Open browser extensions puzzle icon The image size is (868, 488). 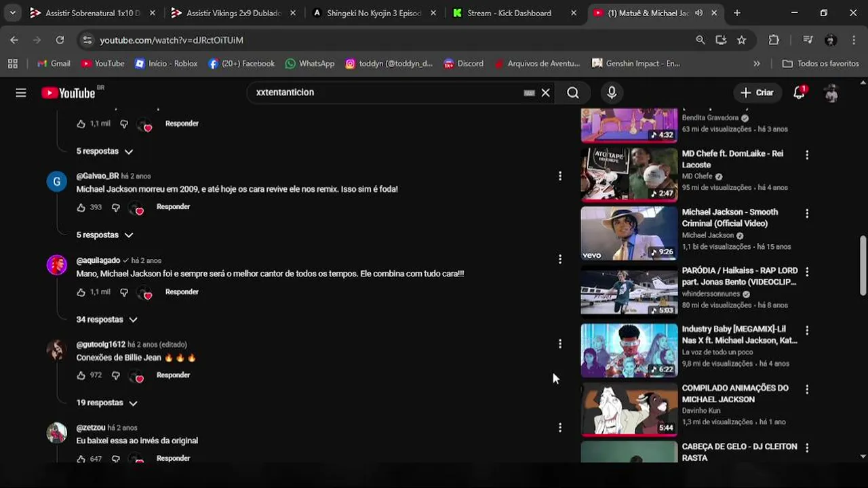point(774,40)
